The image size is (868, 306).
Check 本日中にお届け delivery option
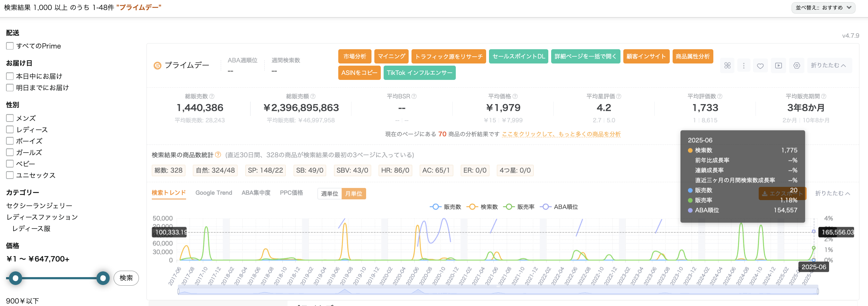tap(10, 76)
